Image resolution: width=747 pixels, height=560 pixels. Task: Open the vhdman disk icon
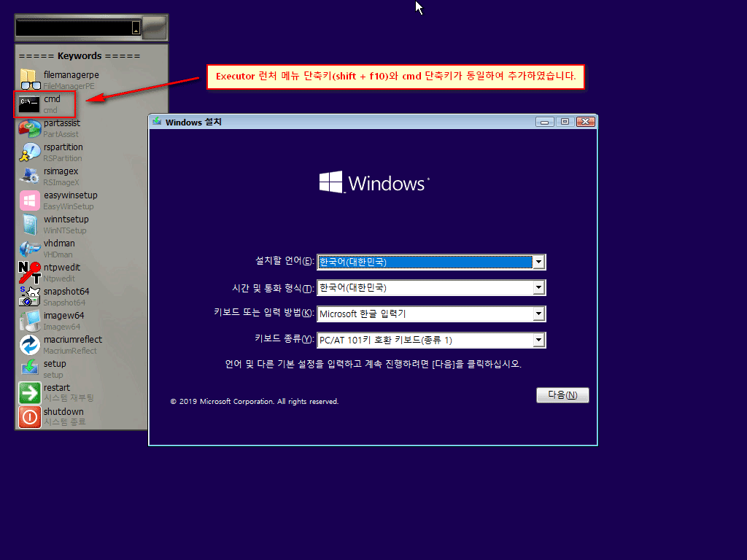coord(29,249)
